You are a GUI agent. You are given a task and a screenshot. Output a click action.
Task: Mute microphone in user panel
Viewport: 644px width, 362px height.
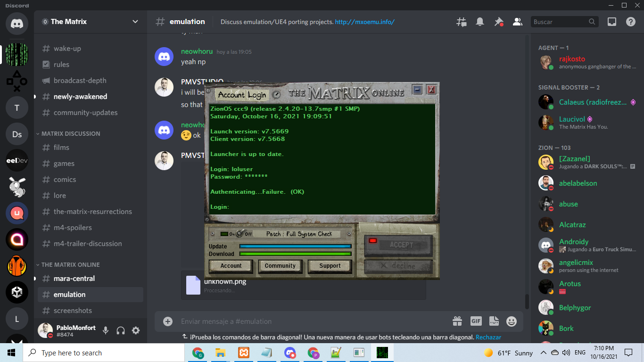tap(106, 330)
